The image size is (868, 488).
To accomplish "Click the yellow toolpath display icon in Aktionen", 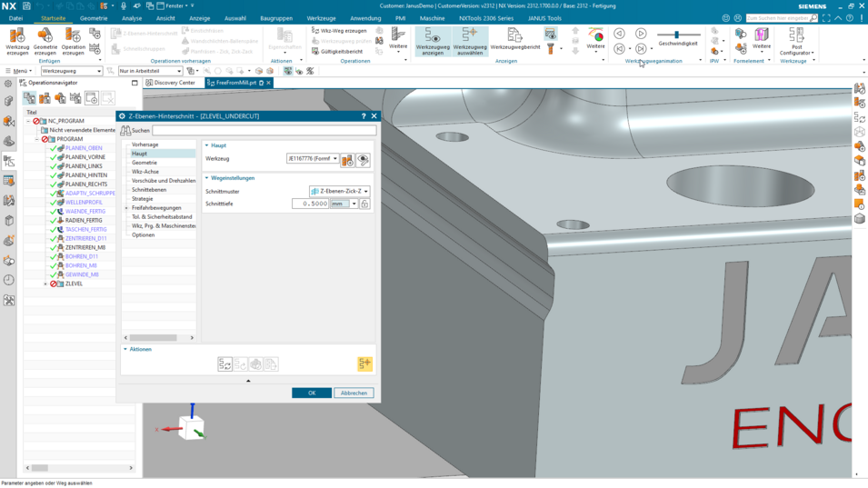I will pos(364,364).
